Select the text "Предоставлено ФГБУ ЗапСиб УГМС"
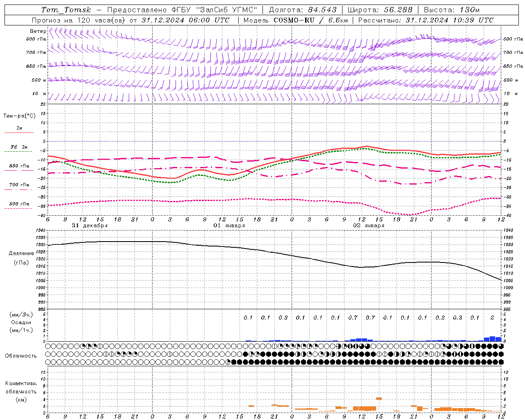Screen dimensions: 525x420 pyautogui.click(x=182, y=10)
